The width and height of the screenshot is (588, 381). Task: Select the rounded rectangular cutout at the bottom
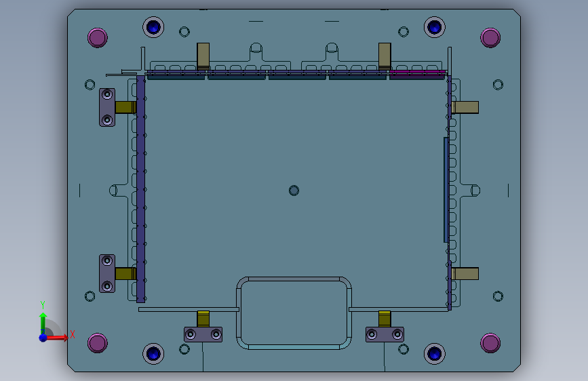tap(294, 313)
